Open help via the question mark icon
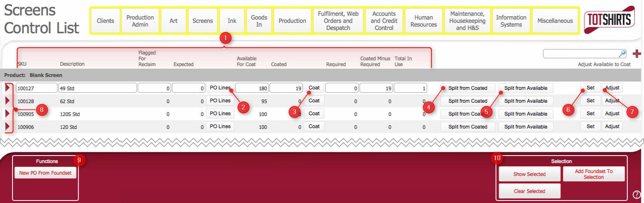The width and height of the screenshot is (644, 203). click(637, 194)
